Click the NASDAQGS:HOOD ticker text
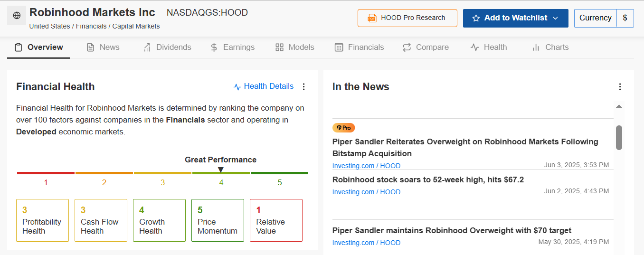Image resolution: width=644 pixels, height=255 pixels. coord(207,13)
